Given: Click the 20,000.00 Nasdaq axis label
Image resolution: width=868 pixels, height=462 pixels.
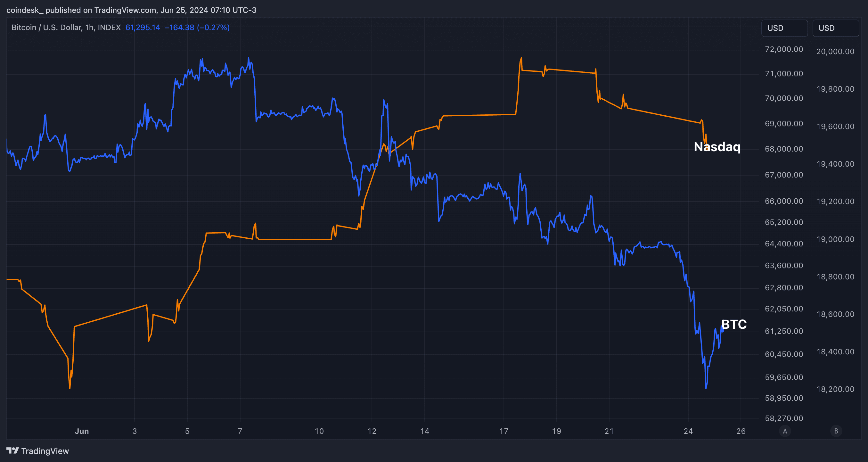Looking at the screenshot, I should point(835,51).
